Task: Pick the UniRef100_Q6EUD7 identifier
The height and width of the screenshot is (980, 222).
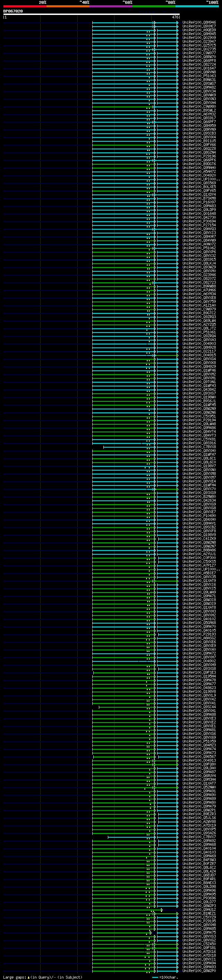Action: point(199,875)
